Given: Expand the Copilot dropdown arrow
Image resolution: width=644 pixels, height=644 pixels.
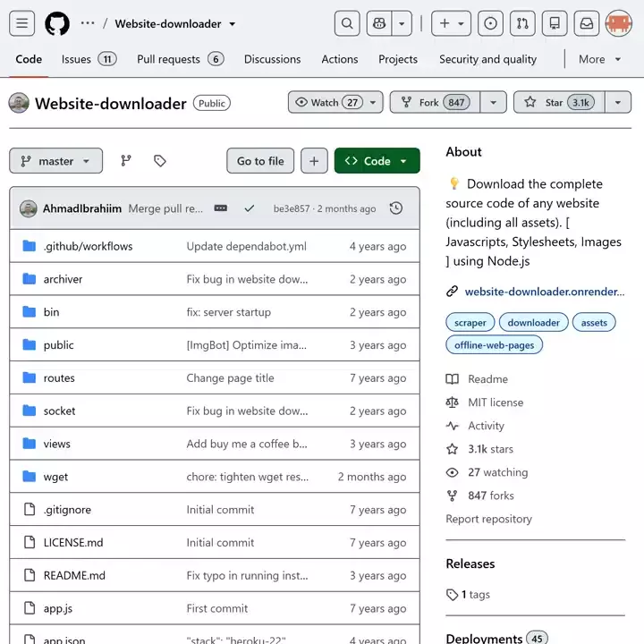Looking at the screenshot, I should pos(402,23).
